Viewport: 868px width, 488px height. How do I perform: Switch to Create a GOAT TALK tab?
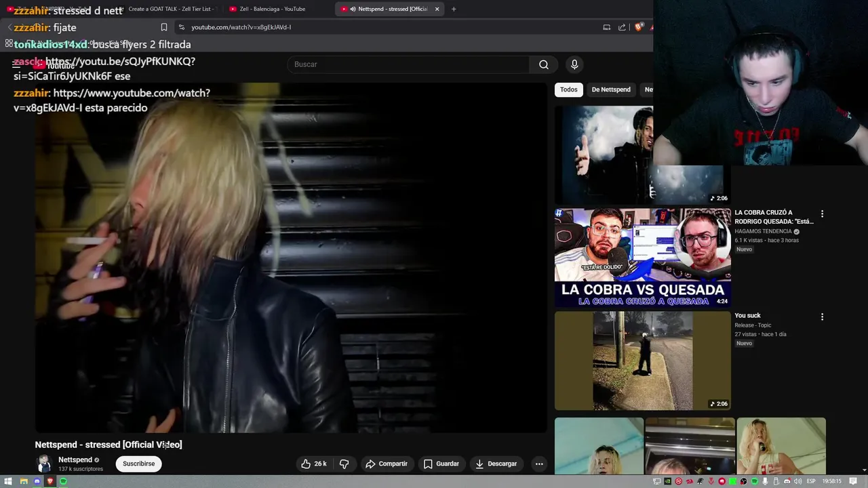171,9
